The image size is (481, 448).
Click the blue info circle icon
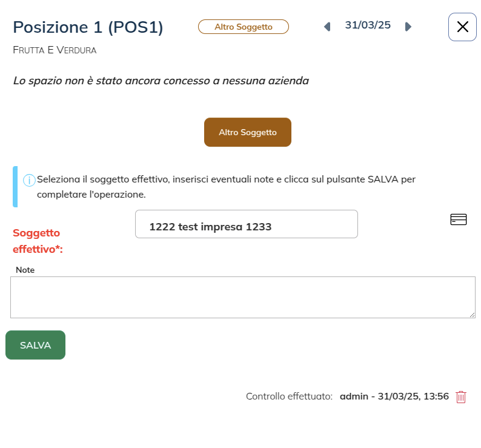tap(28, 180)
